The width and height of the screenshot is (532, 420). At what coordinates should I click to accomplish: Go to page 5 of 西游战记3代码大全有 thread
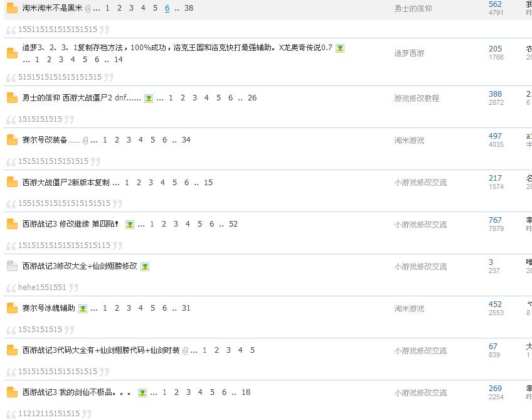click(252, 350)
